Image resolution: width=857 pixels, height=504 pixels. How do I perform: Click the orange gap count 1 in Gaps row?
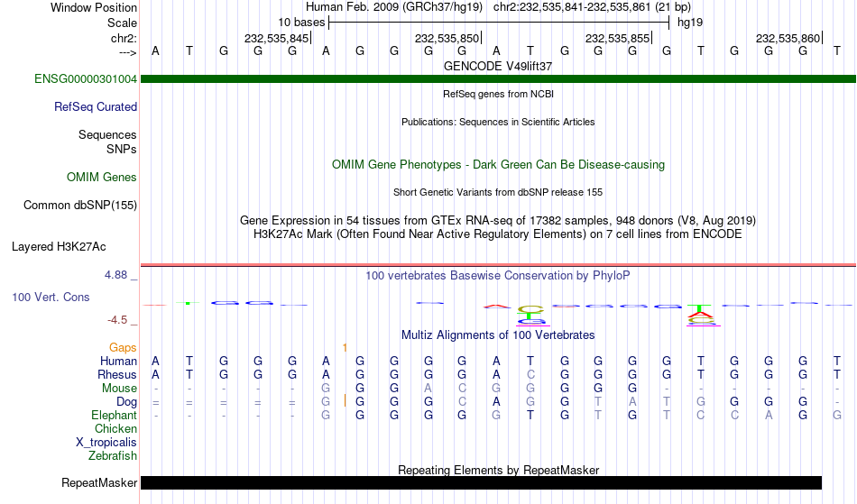coord(345,347)
